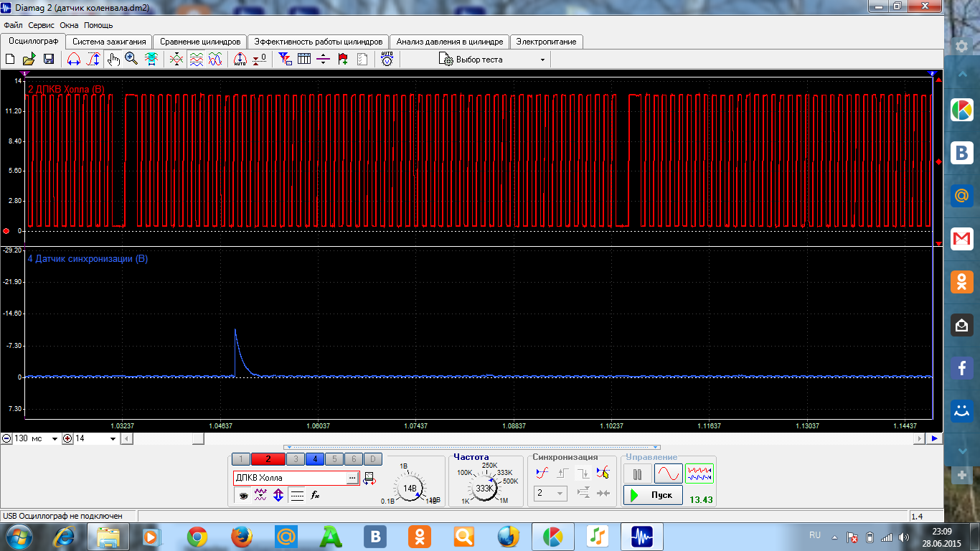The width and height of the screenshot is (980, 551).
Task: Click the pause button in Управление
Action: 638,474
